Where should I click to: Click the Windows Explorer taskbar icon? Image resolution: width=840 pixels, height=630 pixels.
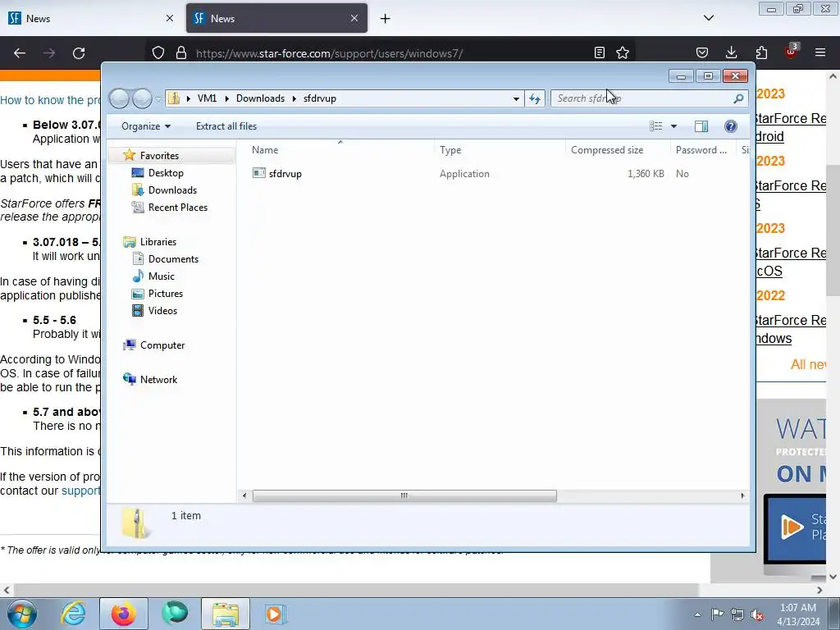(x=226, y=614)
